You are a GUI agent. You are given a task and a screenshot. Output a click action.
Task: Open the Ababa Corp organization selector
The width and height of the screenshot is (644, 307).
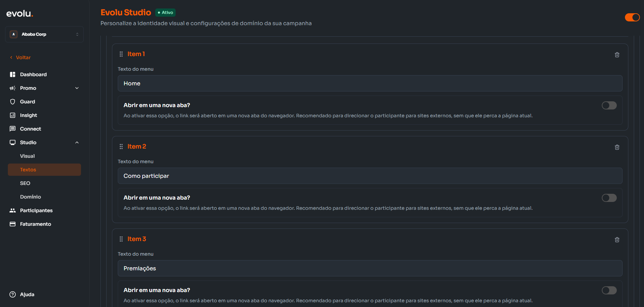(x=44, y=34)
